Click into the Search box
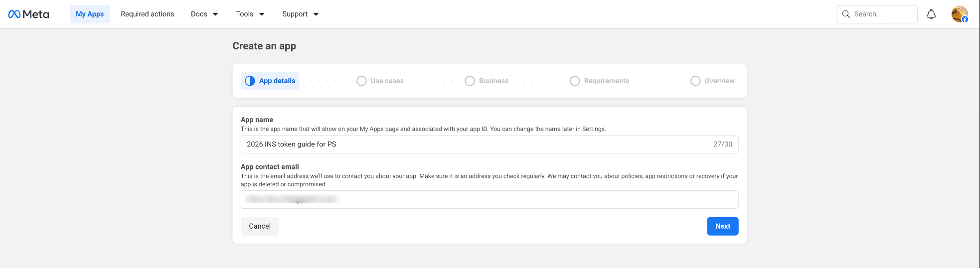This screenshot has height=268, width=980. pos(882,14)
